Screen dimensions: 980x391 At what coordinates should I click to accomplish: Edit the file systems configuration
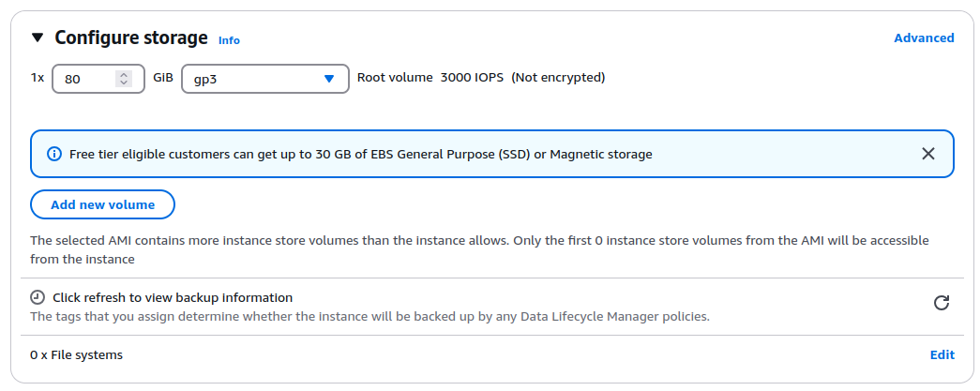[x=942, y=354]
